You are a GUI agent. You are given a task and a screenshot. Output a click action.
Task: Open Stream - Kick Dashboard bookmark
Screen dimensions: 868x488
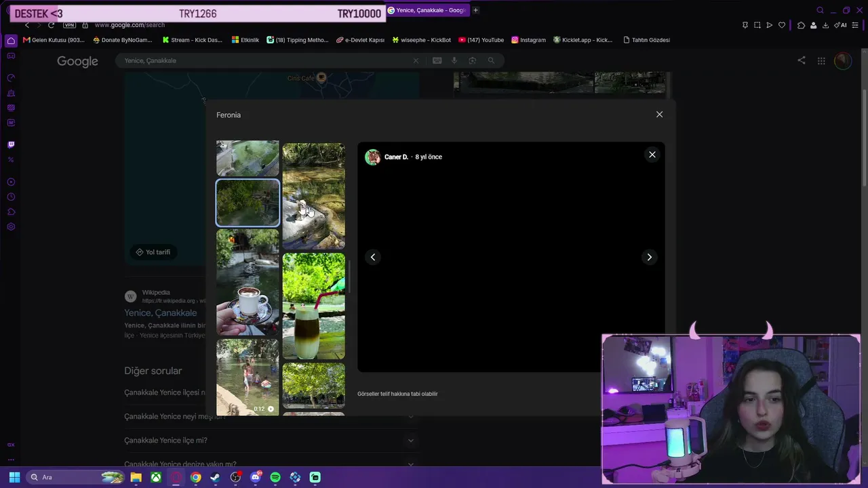click(x=192, y=40)
